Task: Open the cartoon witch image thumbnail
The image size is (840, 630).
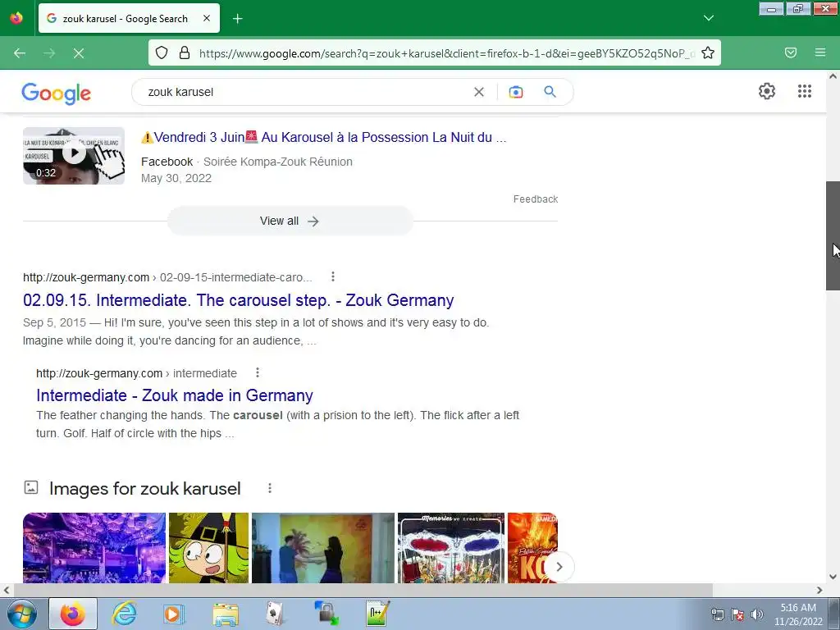Action: [x=209, y=547]
